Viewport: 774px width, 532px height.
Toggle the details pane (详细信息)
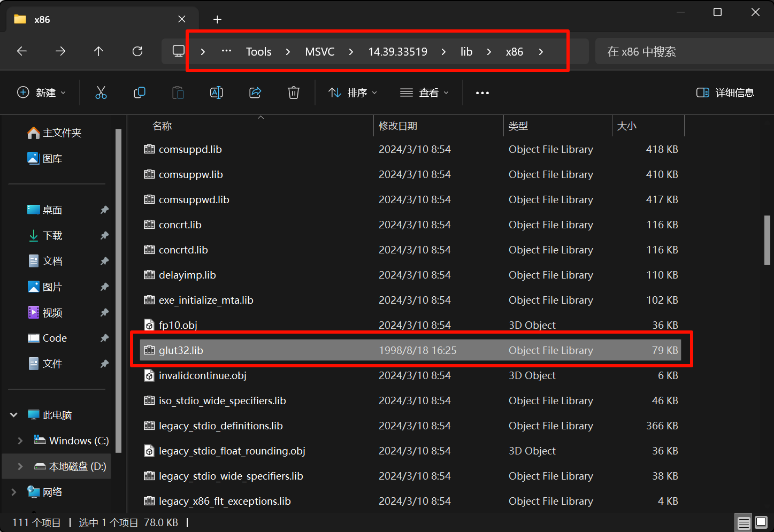(725, 92)
